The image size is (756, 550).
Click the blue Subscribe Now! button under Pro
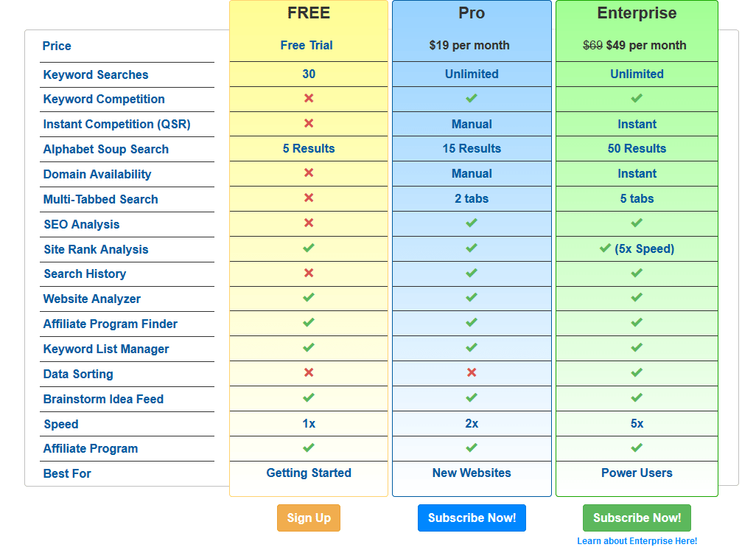(472, 518)
